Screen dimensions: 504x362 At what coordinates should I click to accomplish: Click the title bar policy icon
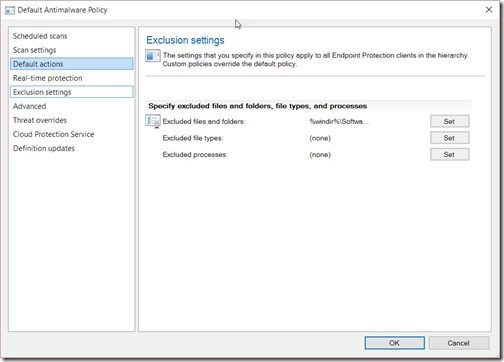[x=10, y=10]
